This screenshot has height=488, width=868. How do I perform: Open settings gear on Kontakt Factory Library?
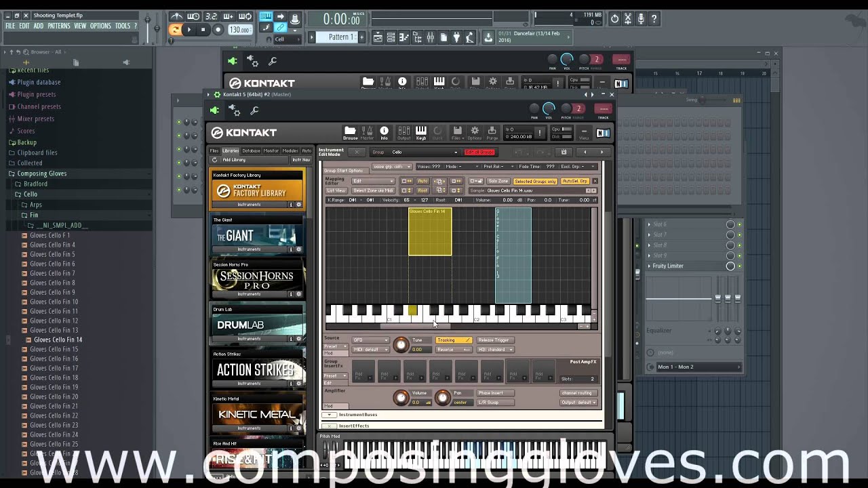[x=298, y=205]
